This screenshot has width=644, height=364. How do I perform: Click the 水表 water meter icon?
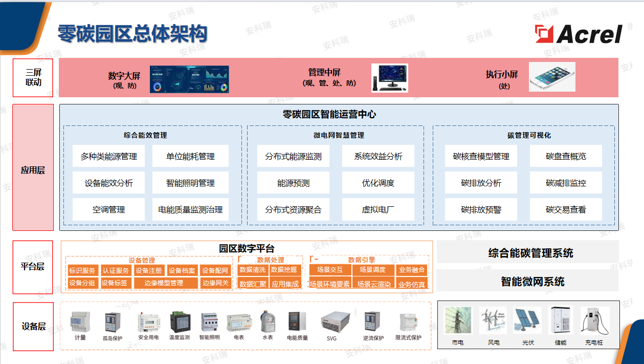[x=267, y=322]
